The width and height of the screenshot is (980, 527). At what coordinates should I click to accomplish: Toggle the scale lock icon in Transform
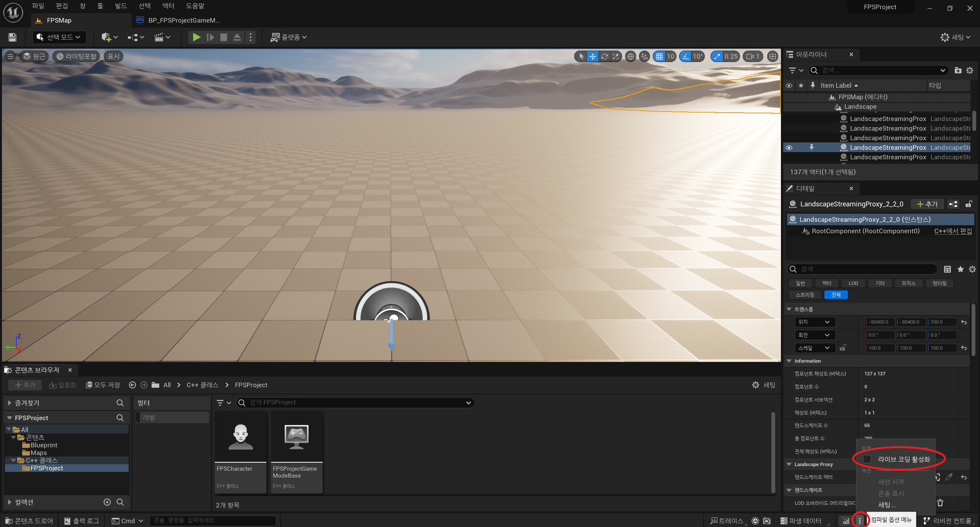[843, 348]
